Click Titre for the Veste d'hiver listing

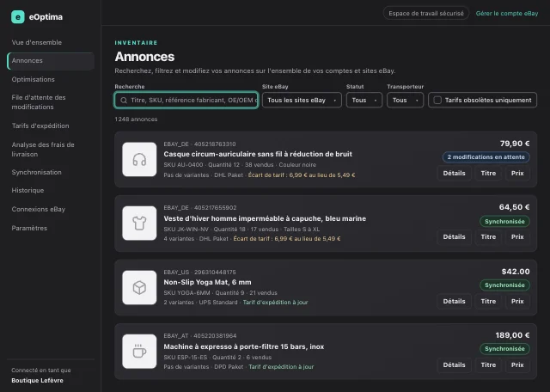tap(488, 237)
